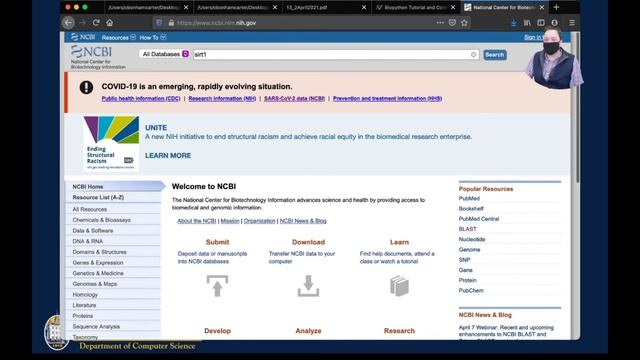Open BLAST in Popular Resources
Viewport: 640px width, 360px height.
467,229
